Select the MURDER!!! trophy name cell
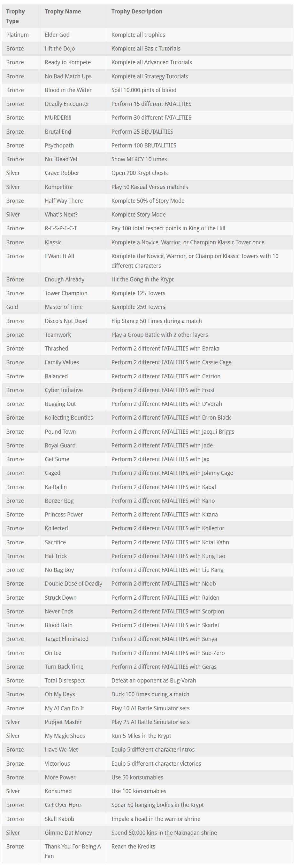Image resolution: width=299 pixels, height=868 pixels. pos(58,118)
